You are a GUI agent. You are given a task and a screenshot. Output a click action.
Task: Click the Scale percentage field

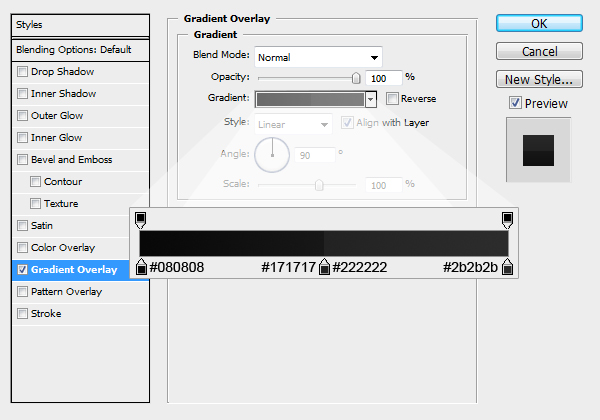(x=383, y=186)
